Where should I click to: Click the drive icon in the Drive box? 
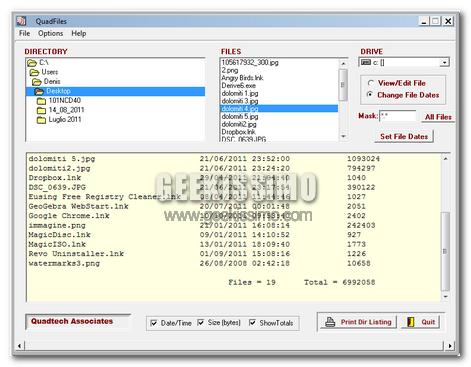pyautogui.click(x=366, y=62)
